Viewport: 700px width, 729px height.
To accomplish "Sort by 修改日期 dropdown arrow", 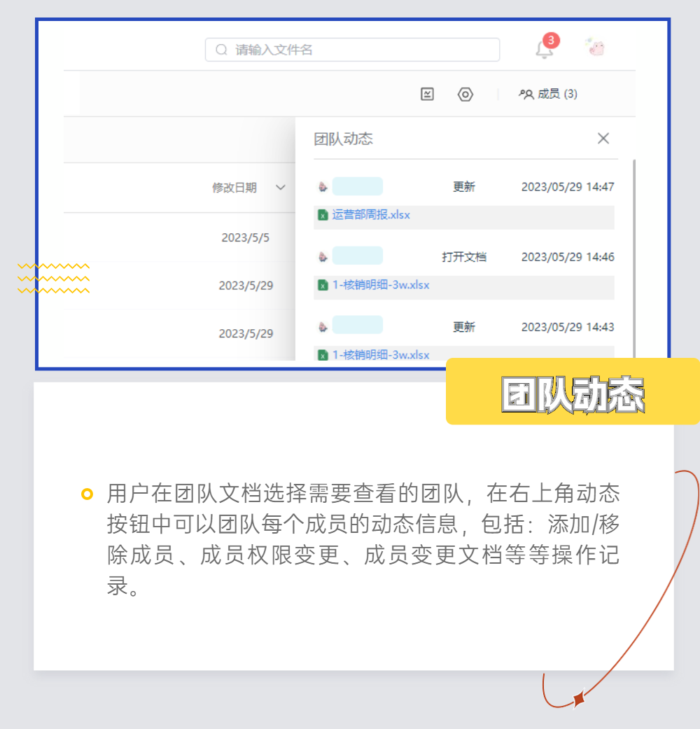I will (280, 188).
